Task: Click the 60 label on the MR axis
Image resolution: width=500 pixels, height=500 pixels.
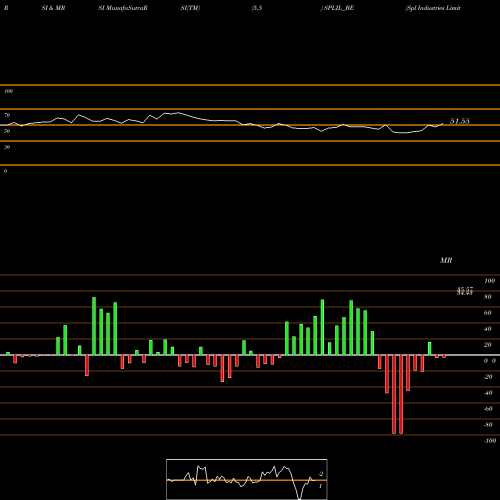Action: click(x=487, y=313)
